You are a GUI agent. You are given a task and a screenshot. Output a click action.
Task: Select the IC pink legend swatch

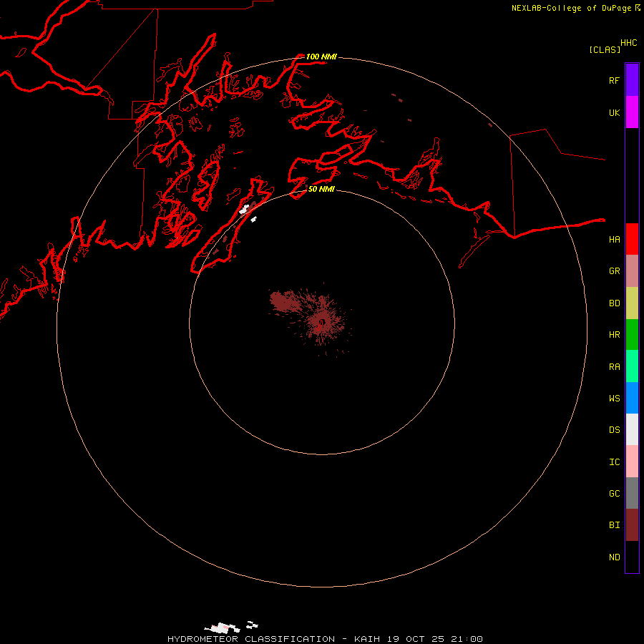point(632,462)
